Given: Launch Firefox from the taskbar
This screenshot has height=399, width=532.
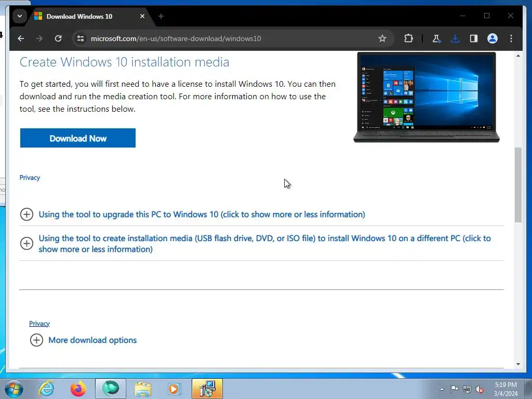Looking at the screenshot, I should tap(78, 389).
